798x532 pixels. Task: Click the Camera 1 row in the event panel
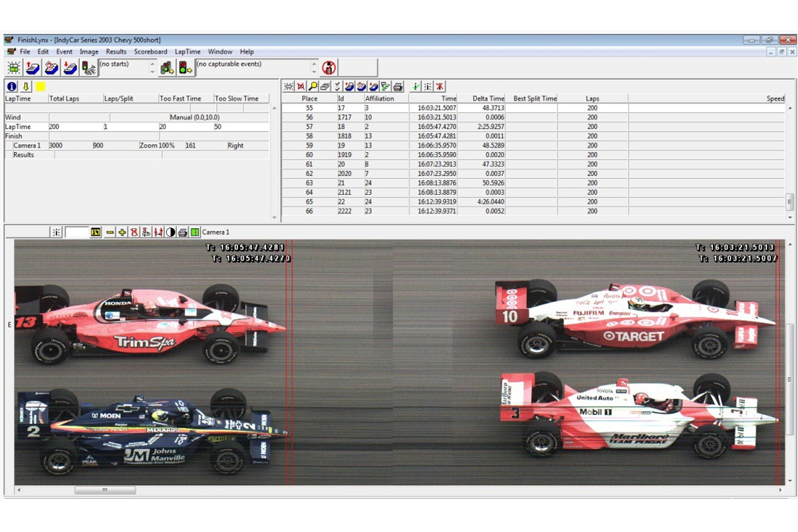138,146
